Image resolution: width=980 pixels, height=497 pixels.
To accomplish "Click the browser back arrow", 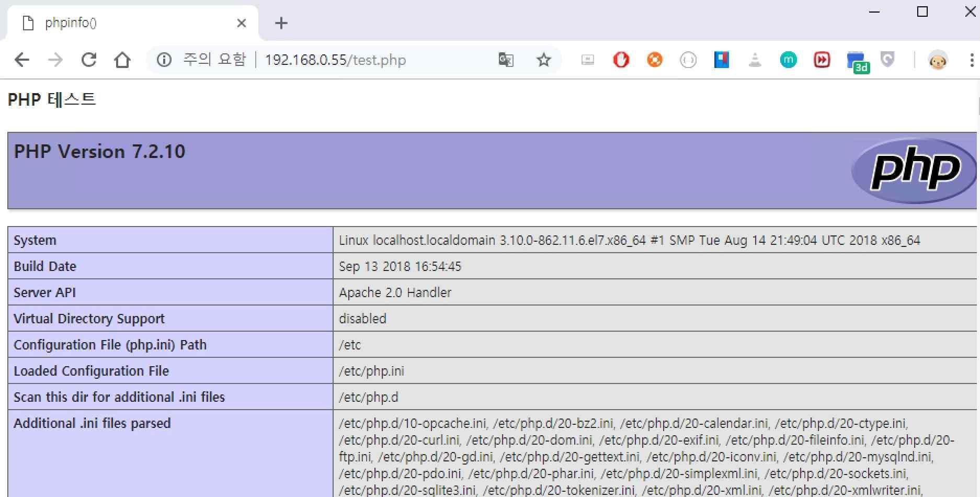I will click(x=22, y=60).
